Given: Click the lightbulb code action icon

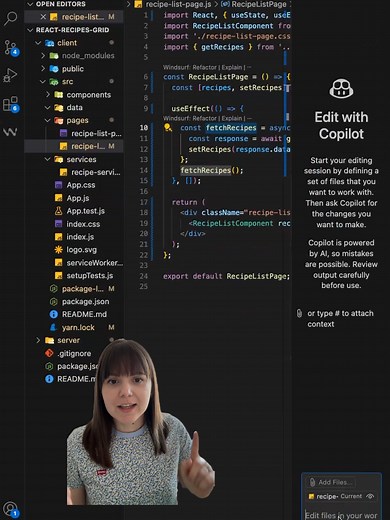Looking at the screenshot, I should [168, 128].
